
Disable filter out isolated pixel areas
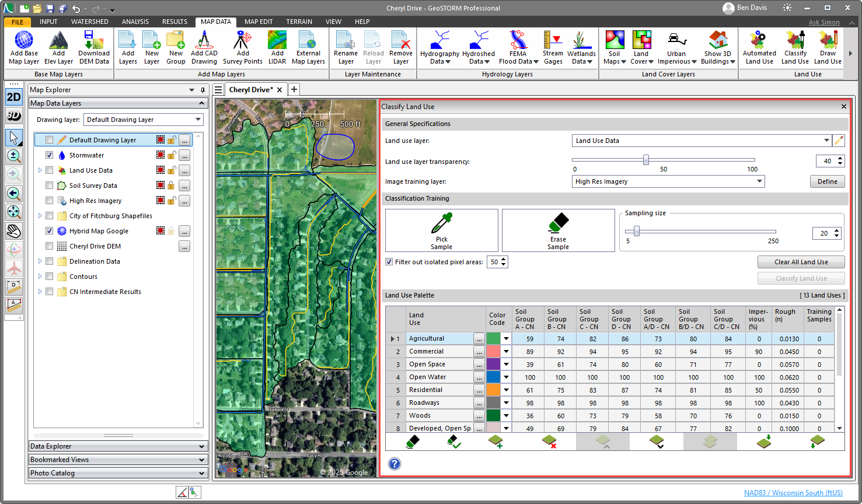(x=389, y=262)
